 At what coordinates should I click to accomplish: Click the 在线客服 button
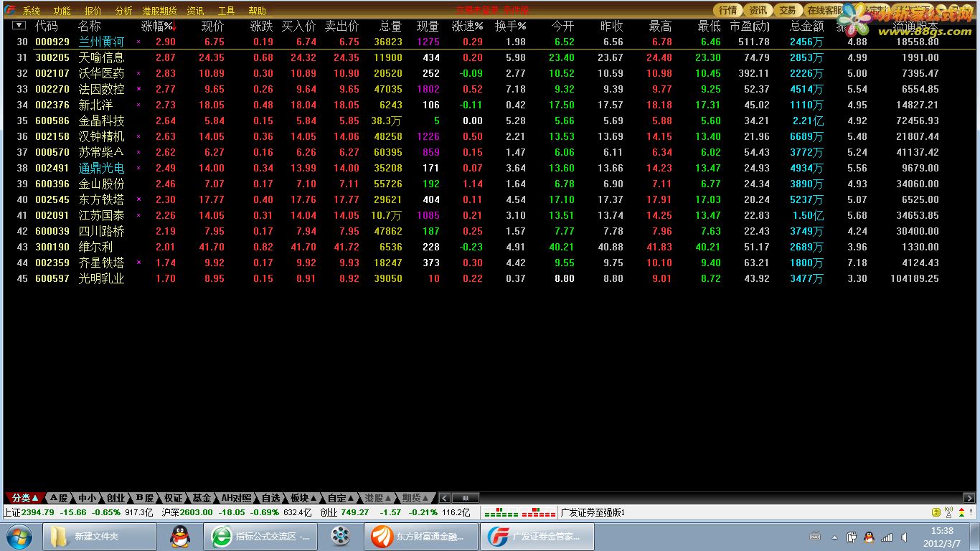pyautogui.click(x=824, y=10)
